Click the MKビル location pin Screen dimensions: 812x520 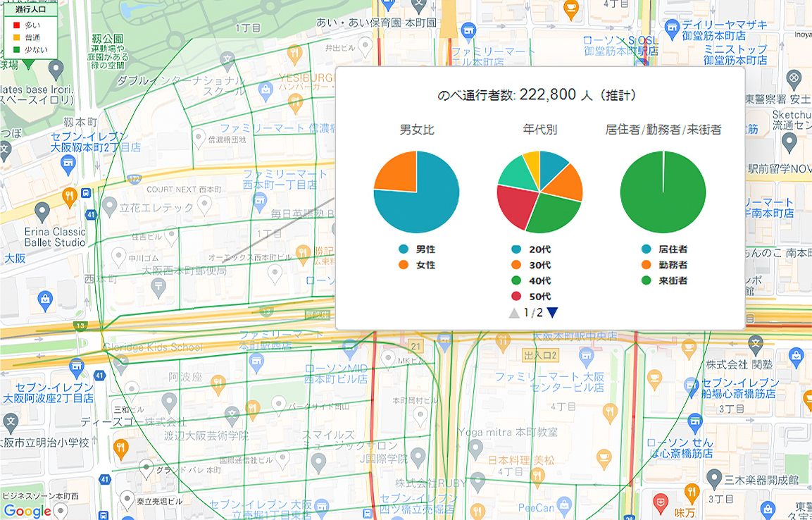coord(388,359)
